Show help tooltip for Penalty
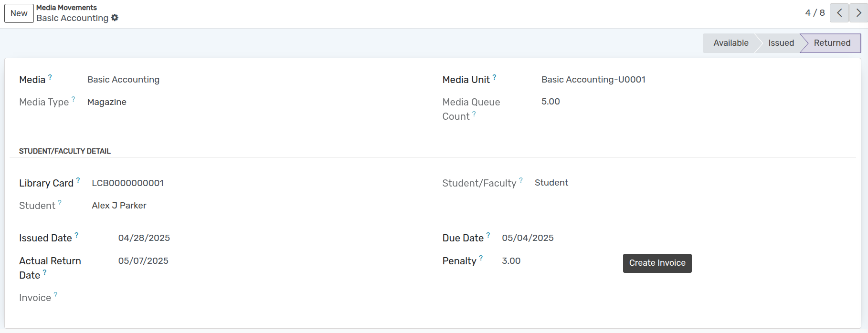868x333 pixels. coord(481,258)
